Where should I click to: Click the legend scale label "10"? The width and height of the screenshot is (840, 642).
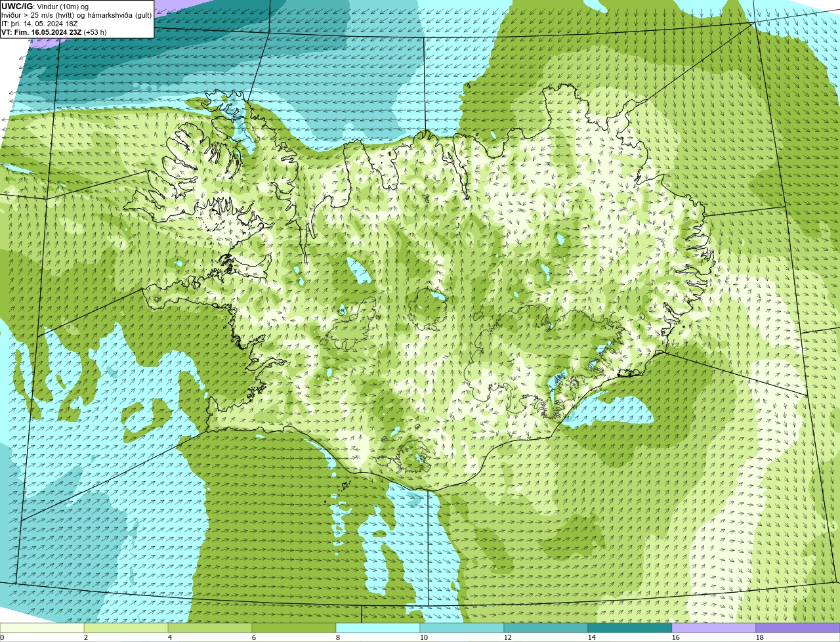424,637
